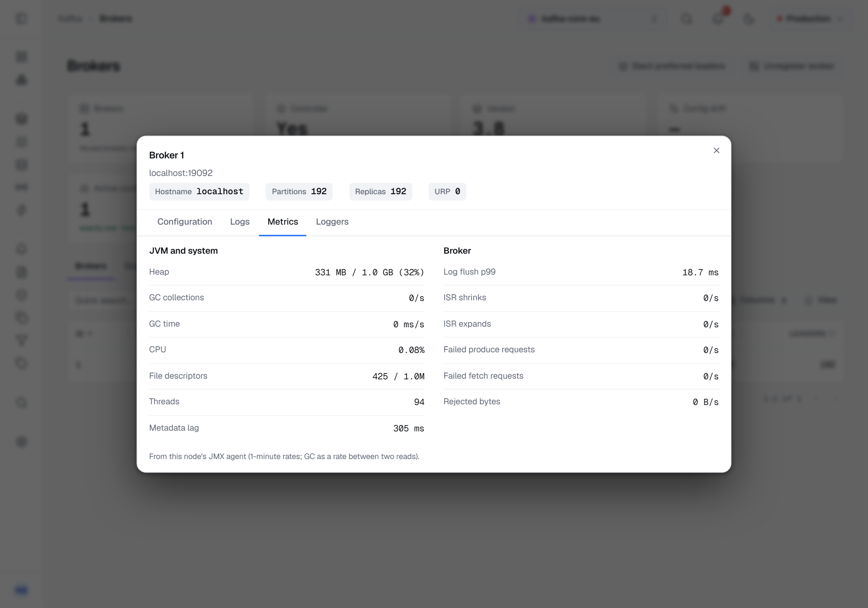Image resolution: width=868 pixels, height=608 pixels.
Task: Click the CPU value 0.08%
Action: coord(411,350)
